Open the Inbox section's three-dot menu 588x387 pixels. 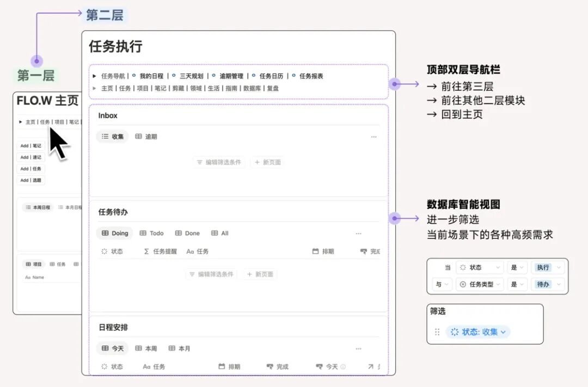pyautogui.click(x=373, y=137)
